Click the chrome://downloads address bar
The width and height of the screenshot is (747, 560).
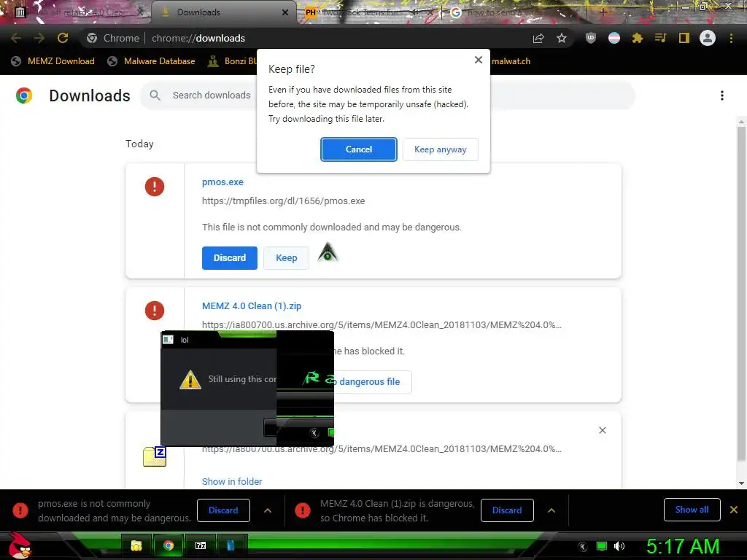pyautogui.click(x=305, y=38)
